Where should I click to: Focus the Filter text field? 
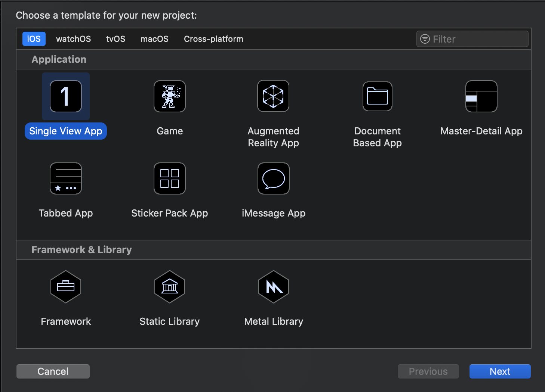472,39
